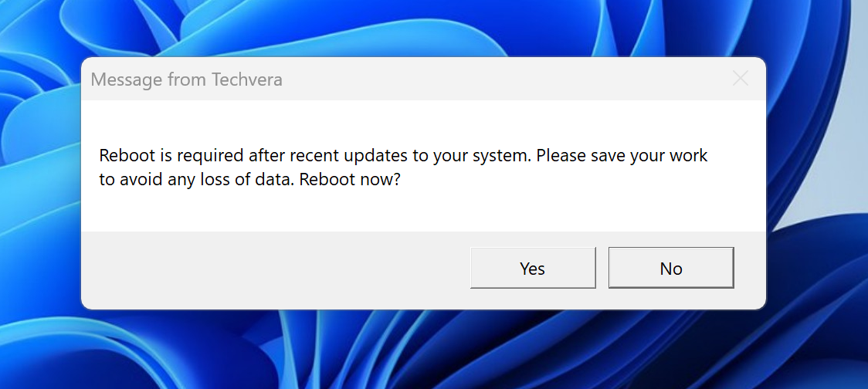The image size is (868, 389).
Task: Click the white message body below the text
Action: click(x=423, y=211)
